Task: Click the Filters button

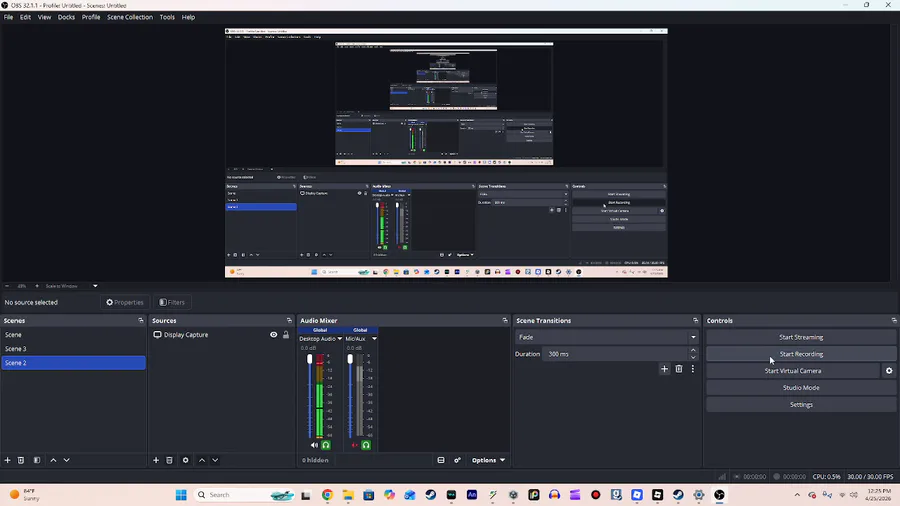Action: [172, 302]
